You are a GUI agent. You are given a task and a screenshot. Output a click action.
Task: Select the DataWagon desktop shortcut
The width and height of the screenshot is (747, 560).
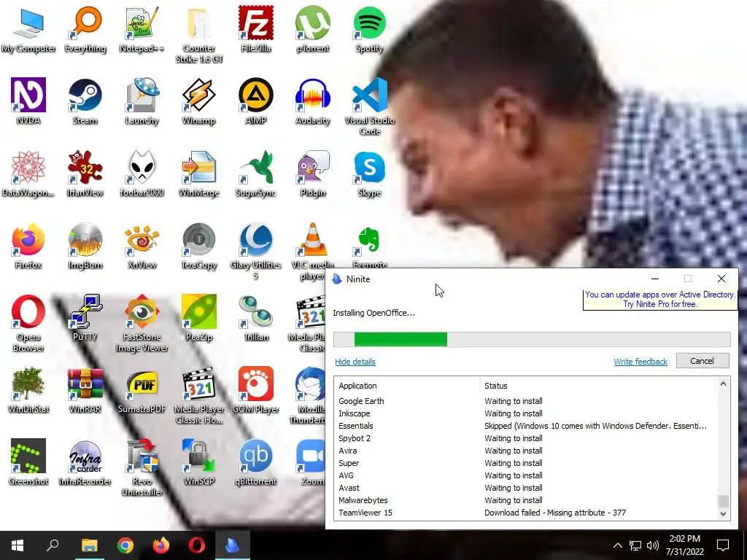pyautogui.click(x=28, y=174)
